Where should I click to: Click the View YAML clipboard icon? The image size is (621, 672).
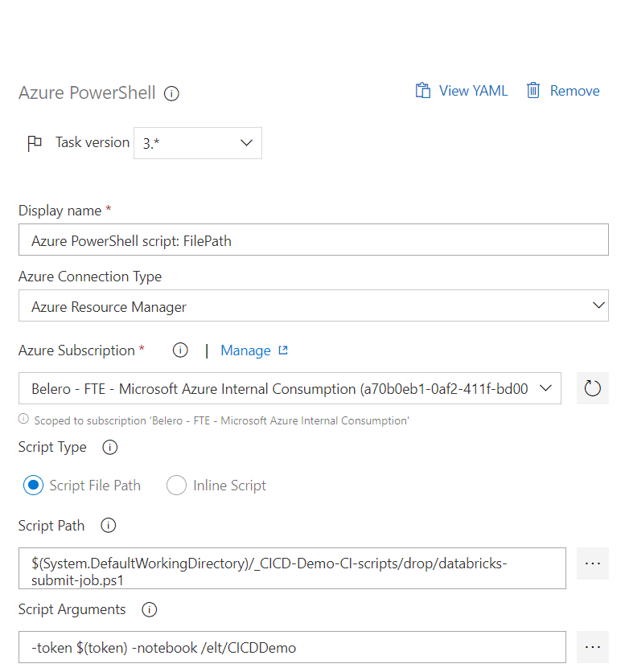[x=423, y=90]
